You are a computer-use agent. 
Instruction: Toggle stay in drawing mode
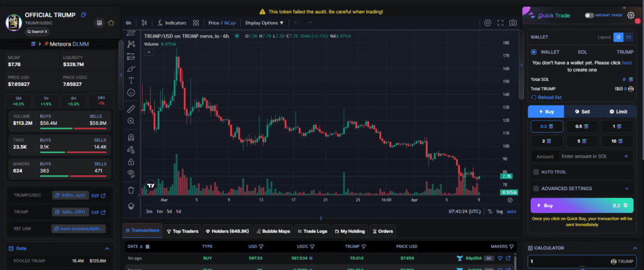coord(131,149)
